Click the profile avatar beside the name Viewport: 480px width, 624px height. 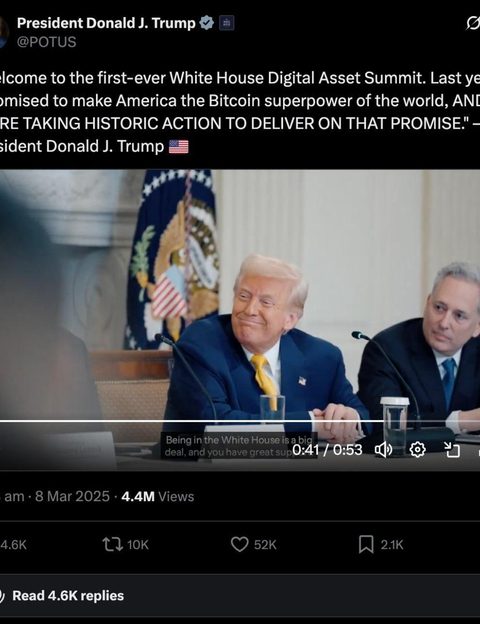coord(4,32)
